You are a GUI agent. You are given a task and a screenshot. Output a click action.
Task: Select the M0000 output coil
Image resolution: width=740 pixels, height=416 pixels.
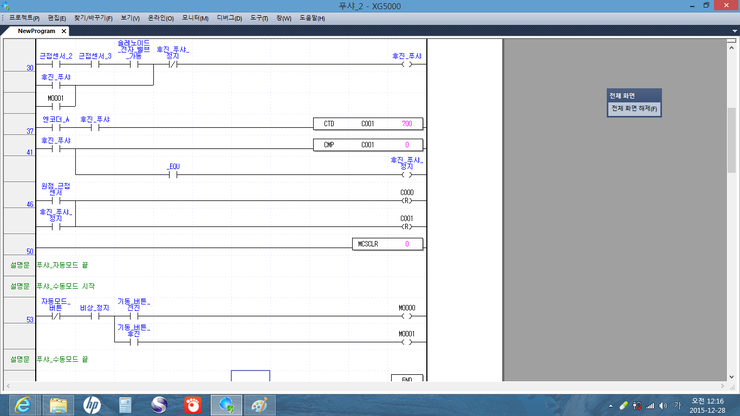(406, 316)
